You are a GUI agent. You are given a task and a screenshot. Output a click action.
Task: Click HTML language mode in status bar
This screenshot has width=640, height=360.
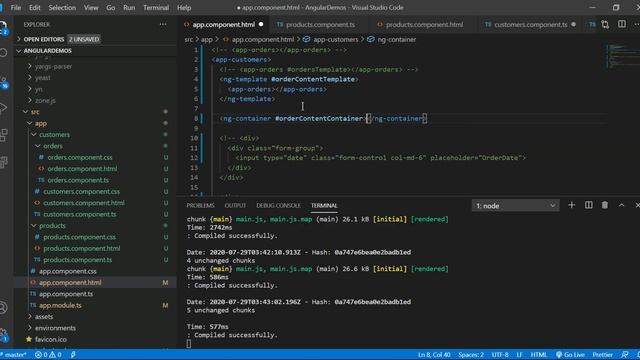[x=538, y=355]
